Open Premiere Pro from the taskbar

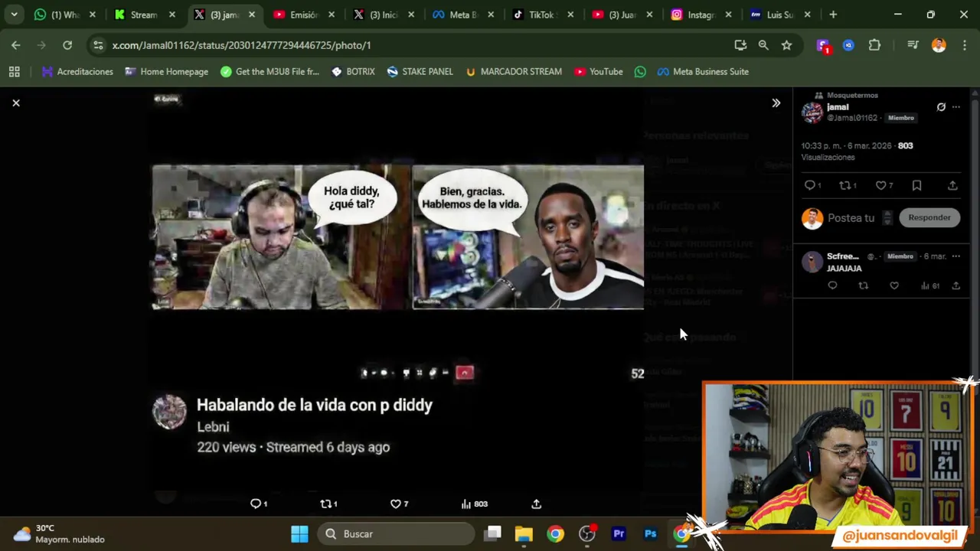[x=619, y=533]
